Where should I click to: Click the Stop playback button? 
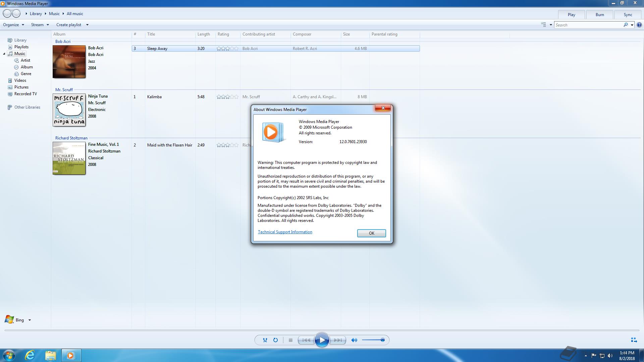tap(290, 340)
